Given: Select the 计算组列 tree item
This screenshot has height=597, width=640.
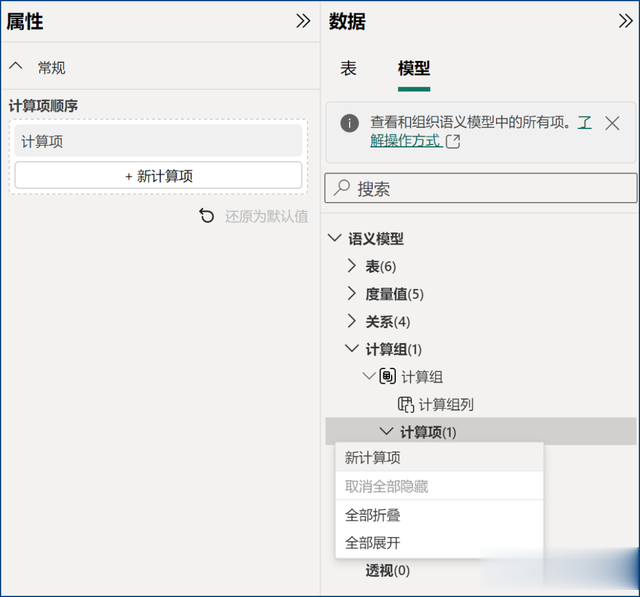Looking at the screenshot, I should (x=446, y=405).
